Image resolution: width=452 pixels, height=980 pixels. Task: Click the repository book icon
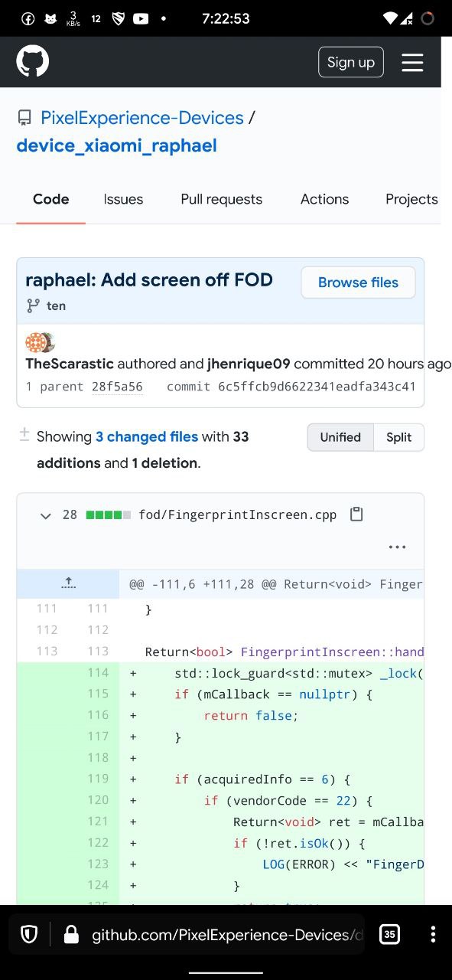click(25, 118)
